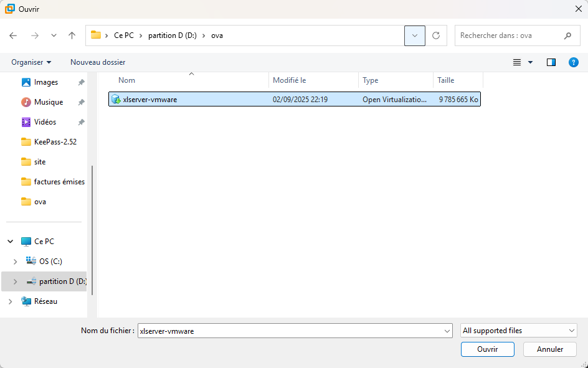
Task: Click the Ouvrir button
Action: click(487, 349)
